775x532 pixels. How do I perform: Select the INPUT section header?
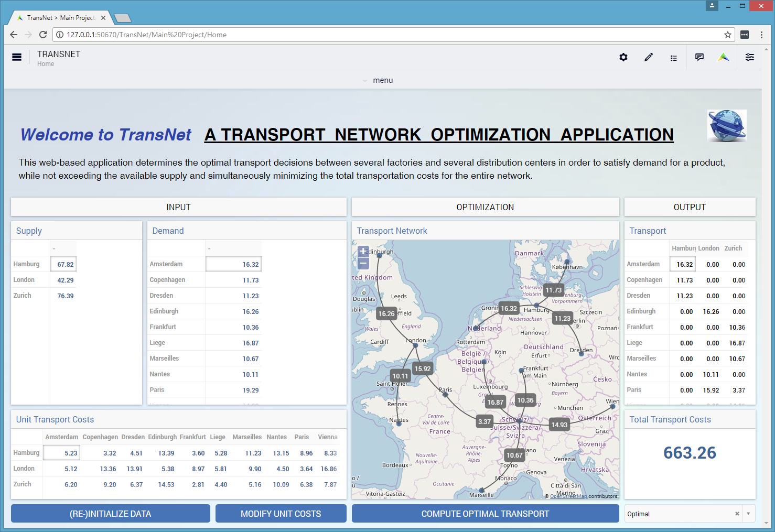click(179, 207)
